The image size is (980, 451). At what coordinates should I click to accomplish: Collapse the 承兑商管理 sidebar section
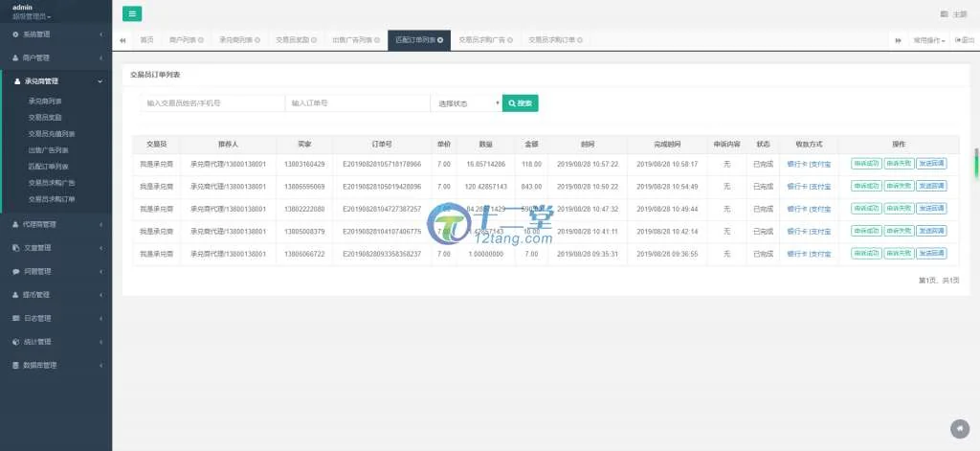tap(56, 81)
